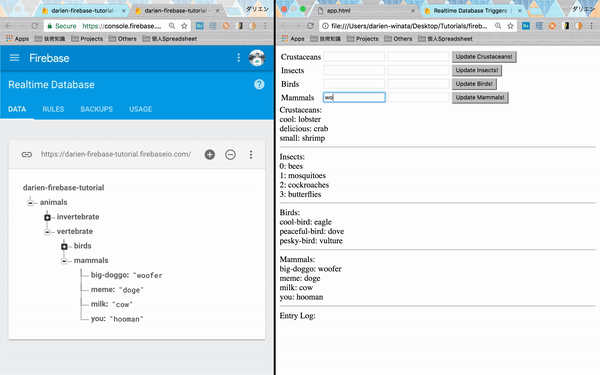Click page info icon in right address bar
This screenshot has height=375, width=600.
325,26
